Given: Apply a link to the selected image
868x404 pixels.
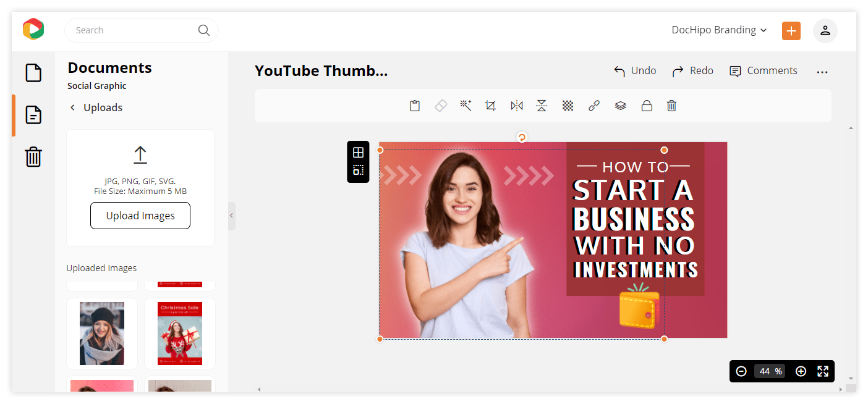Looking at the screenshot, I should (x=594, y=105).
